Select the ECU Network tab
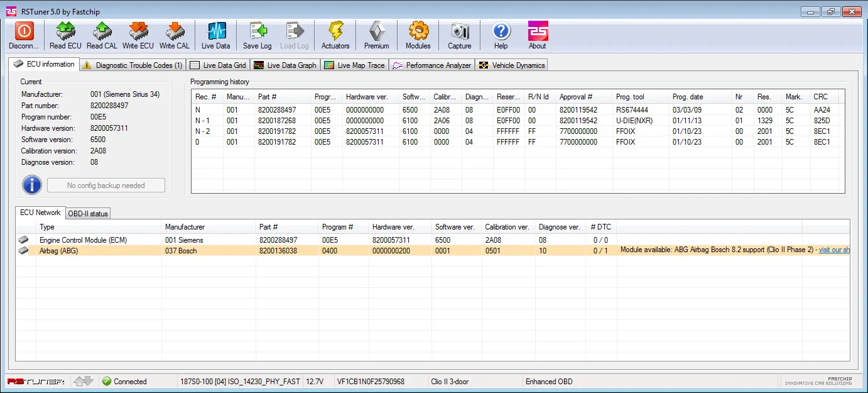The image size is (868, 393). (40, 213)
